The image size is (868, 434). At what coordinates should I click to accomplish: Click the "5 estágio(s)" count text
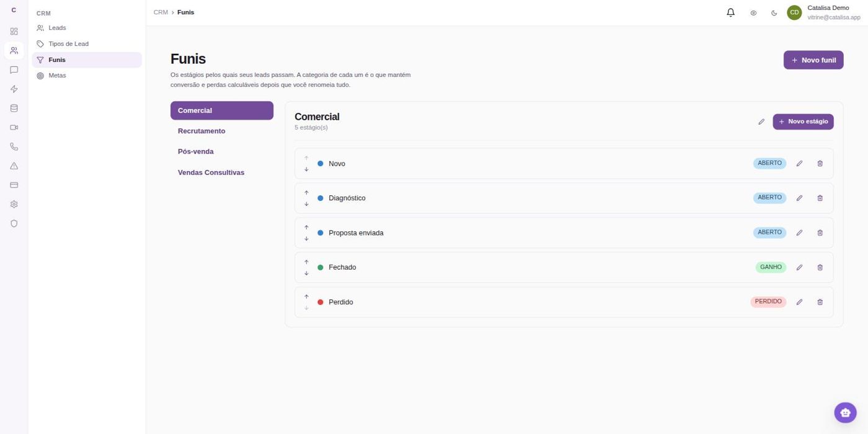point(311,128)
